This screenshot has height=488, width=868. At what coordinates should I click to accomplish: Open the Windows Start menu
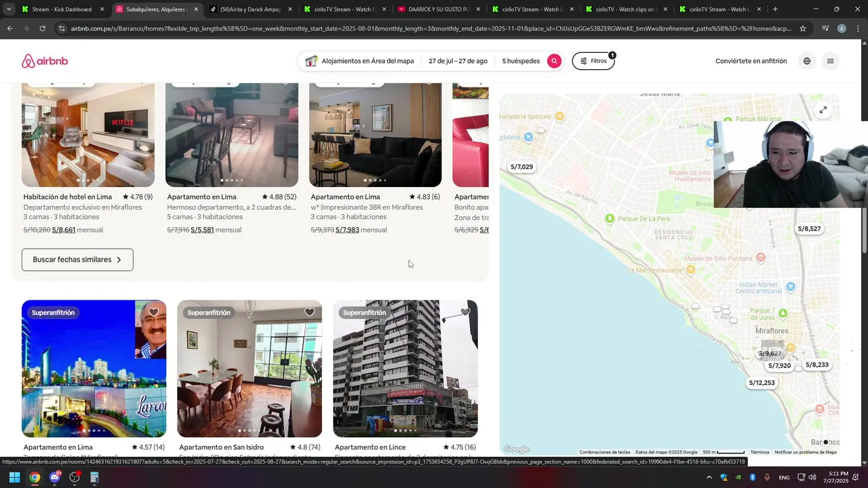14,477
